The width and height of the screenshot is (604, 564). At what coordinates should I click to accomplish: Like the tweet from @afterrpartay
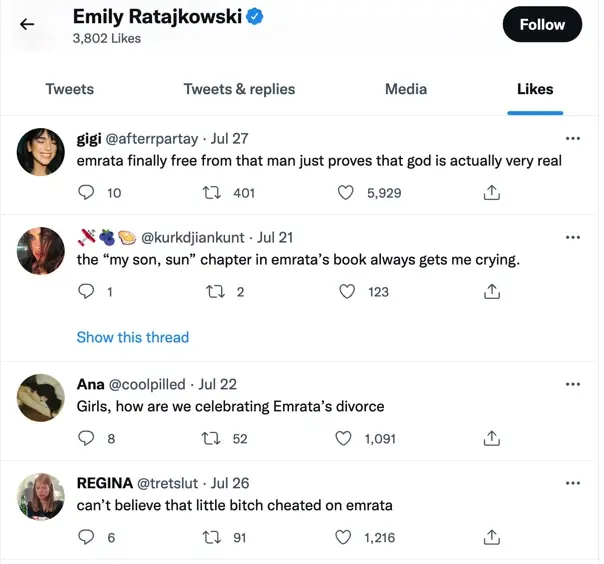347,193
